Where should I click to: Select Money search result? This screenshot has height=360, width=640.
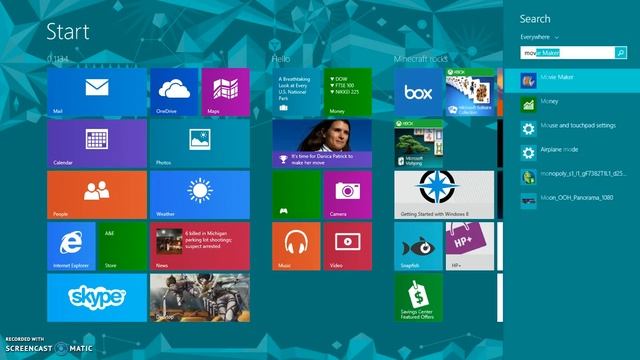pos(572,104)
